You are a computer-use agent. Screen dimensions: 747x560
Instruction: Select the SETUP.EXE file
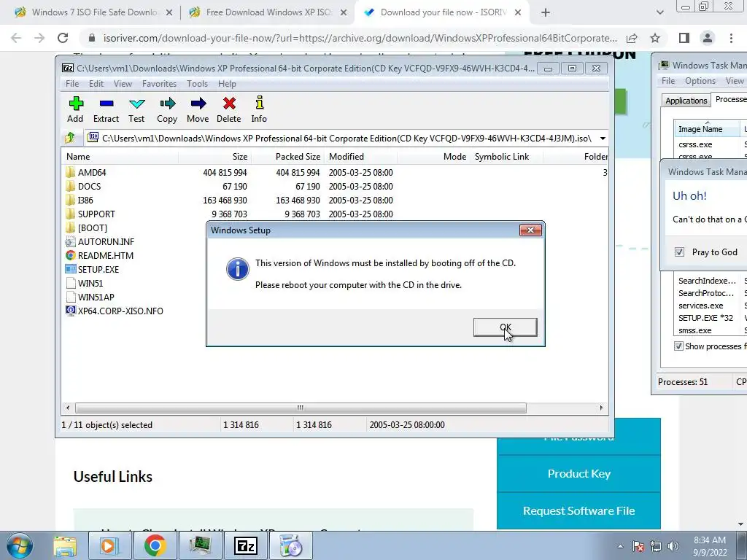pyautogui.click(x=98, y=269)
